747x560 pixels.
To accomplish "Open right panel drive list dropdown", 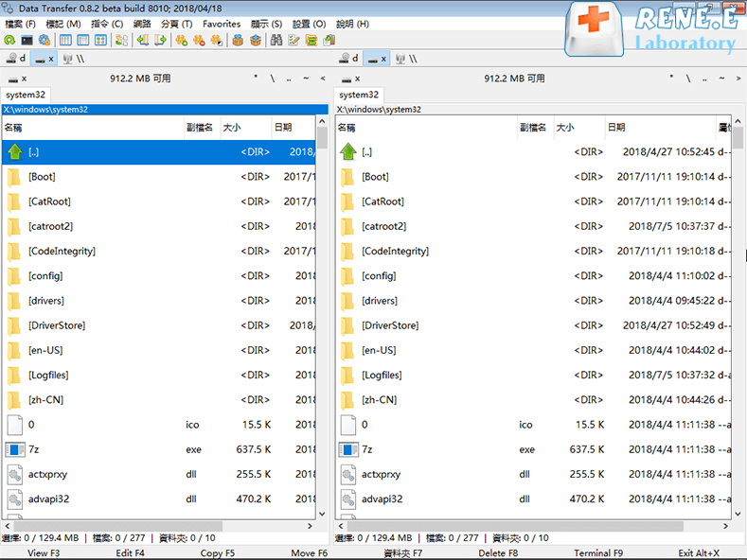I will click(x=350, y=79).
